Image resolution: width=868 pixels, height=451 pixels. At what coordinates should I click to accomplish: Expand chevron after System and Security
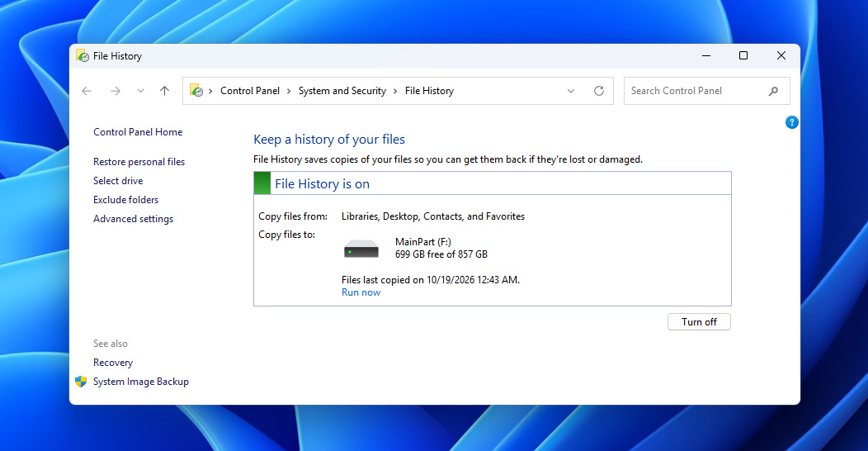[395, 91]
